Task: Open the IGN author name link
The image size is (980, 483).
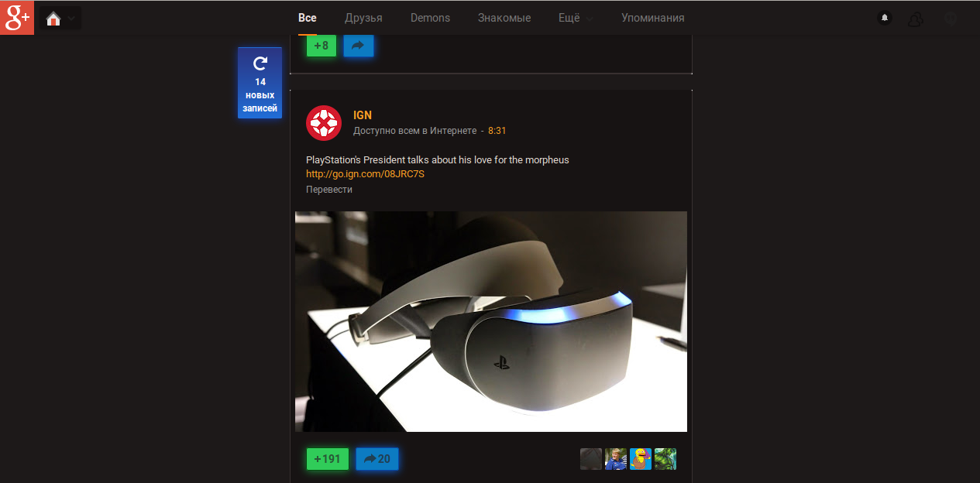Action: [x=363, y=115]
